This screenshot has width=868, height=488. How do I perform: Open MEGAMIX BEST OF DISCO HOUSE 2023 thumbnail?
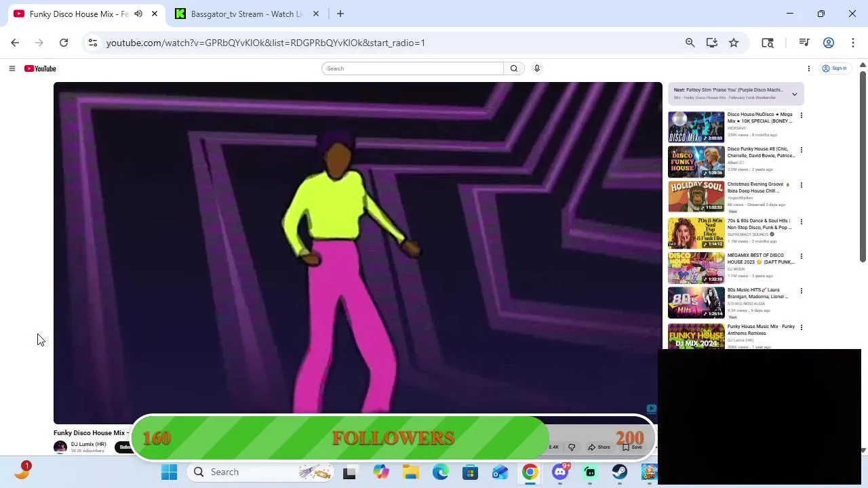coord(696,268)
